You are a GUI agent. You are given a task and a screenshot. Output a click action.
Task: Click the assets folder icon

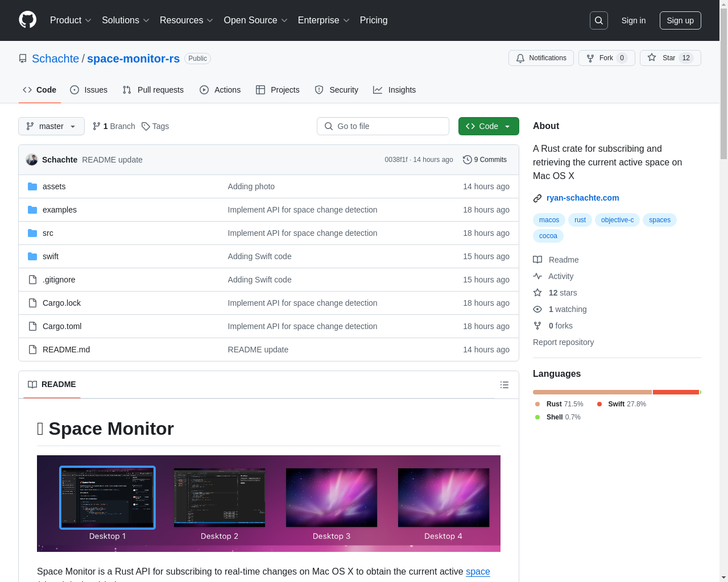coord(32,186)
